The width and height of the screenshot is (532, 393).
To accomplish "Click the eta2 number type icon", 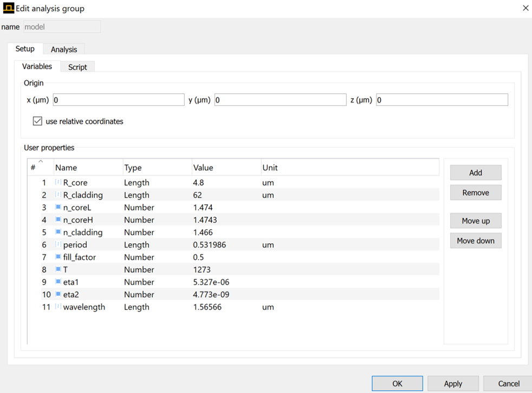I will [58, 294].
